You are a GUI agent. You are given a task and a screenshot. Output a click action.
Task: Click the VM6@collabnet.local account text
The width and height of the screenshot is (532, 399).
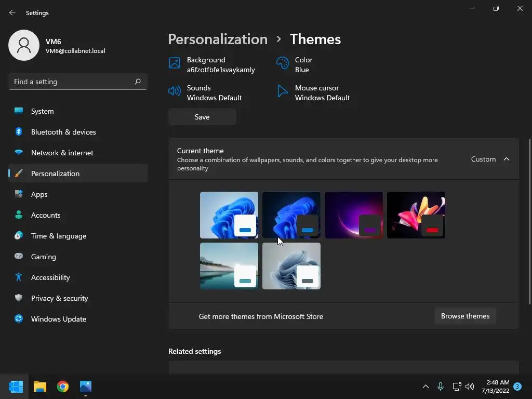click(75, 51)
